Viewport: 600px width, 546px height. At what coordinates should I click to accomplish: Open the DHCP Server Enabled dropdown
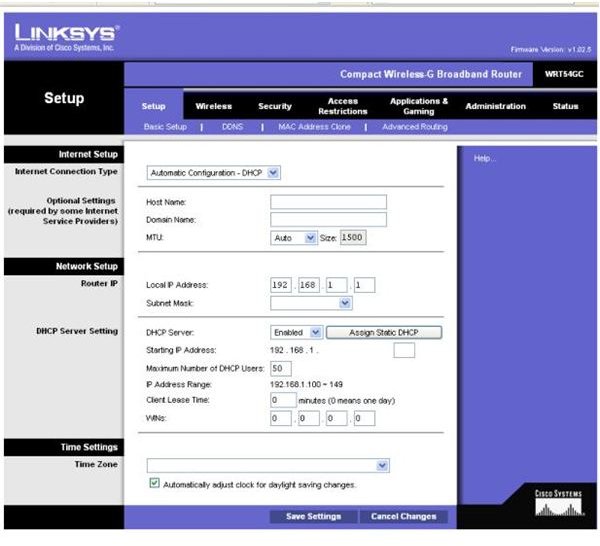coord(297,332)
